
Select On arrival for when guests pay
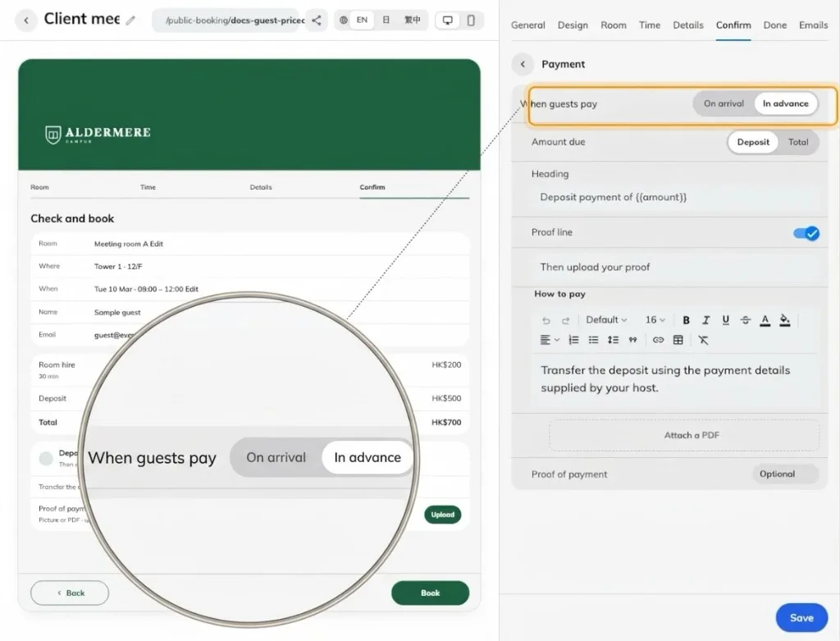click(x=724, y=103)
